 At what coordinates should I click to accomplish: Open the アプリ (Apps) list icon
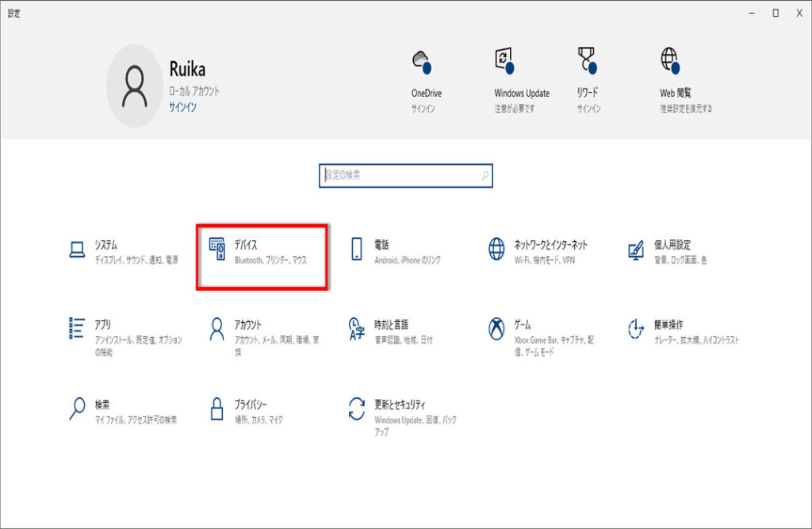78,328
